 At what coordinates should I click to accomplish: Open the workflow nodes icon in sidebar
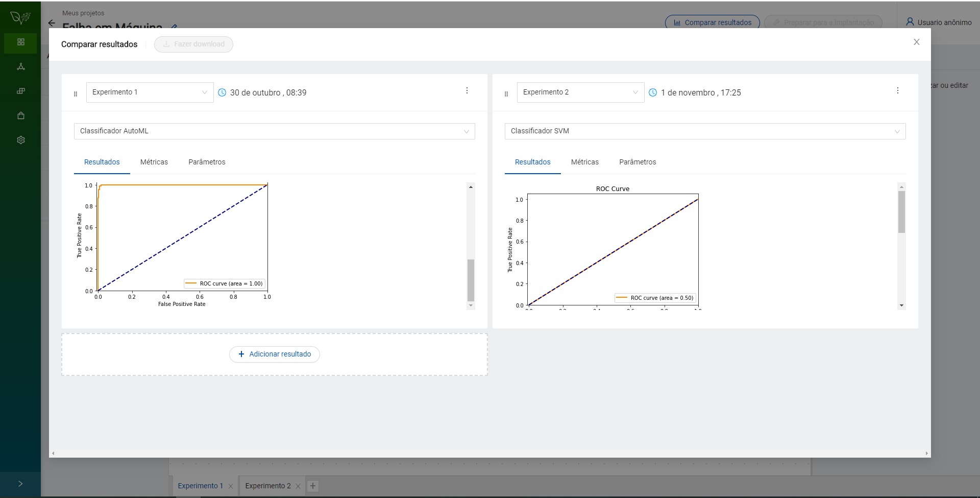(x=20, y=66)
